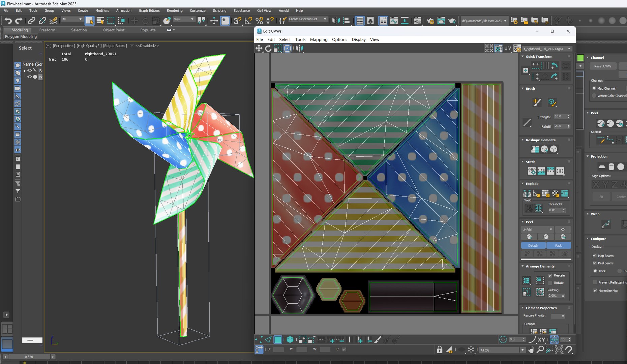
Task: Click first Stitch custom icon
Action: (532, 171)
